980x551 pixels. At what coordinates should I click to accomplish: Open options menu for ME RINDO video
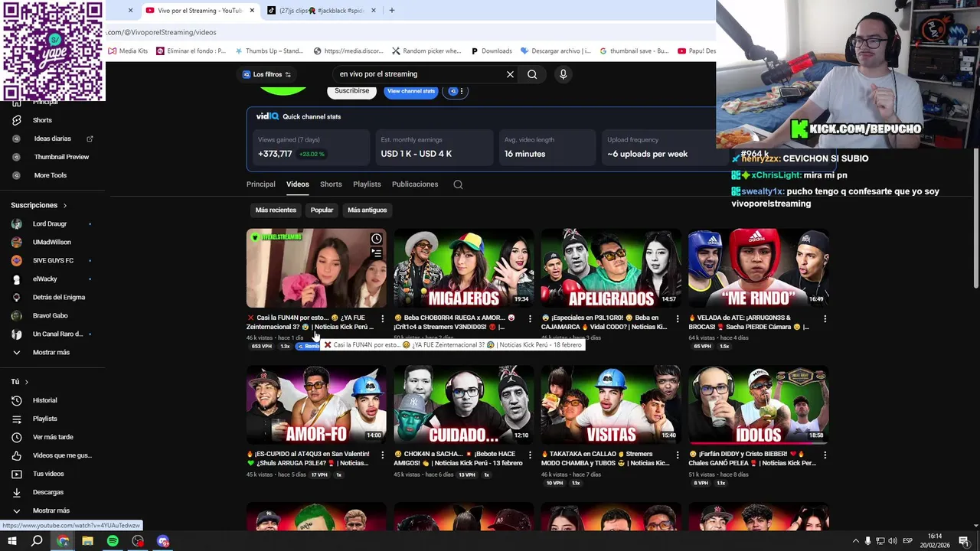[825, 318]
